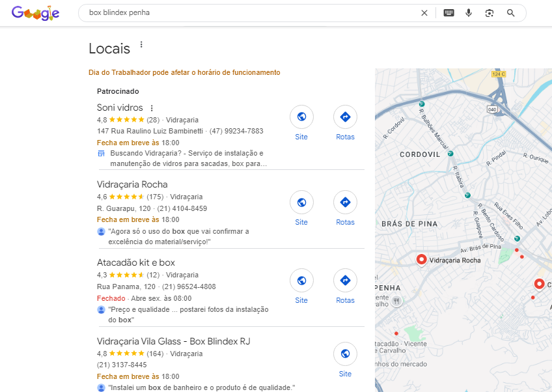Click Vidraçaria Rocha's rating (175) reviews
The image size is (552, 392).
coord(130,197)
